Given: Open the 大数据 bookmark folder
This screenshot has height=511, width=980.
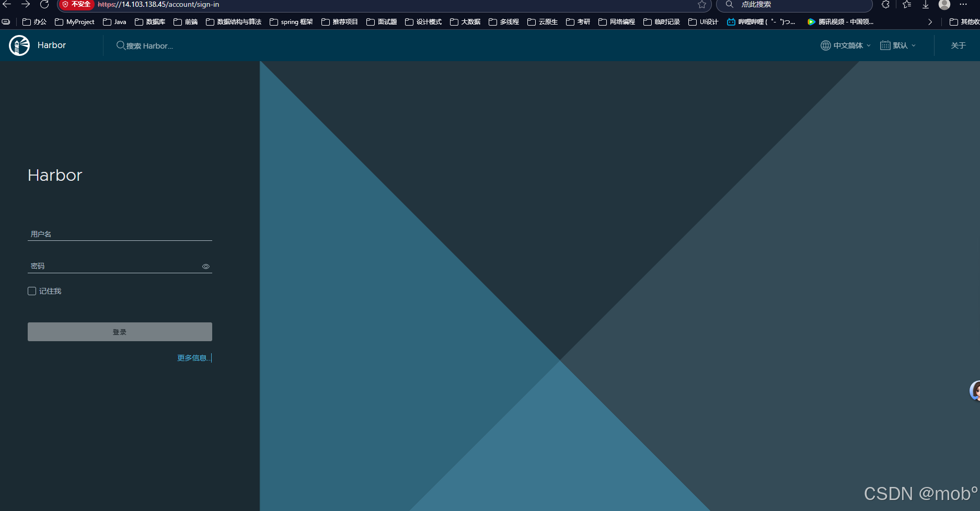Looking at the screenshot, I should click(x=465, y=22).
